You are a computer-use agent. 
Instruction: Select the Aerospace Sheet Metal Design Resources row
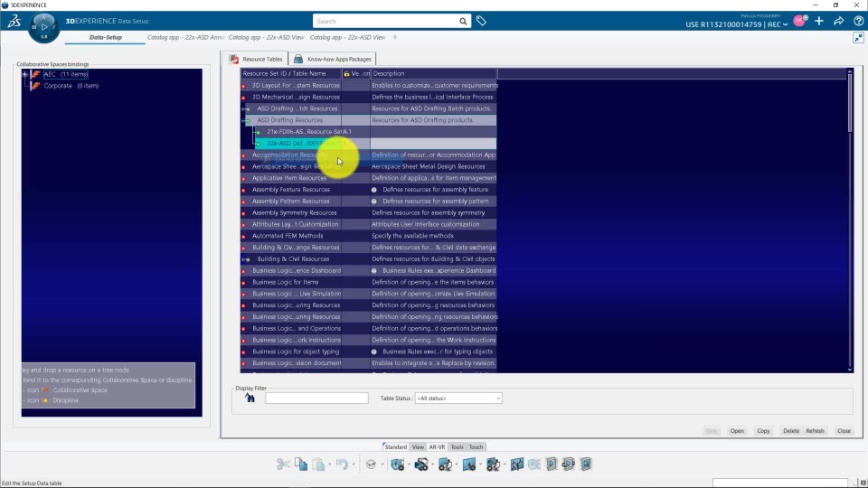tap(369, 166)
